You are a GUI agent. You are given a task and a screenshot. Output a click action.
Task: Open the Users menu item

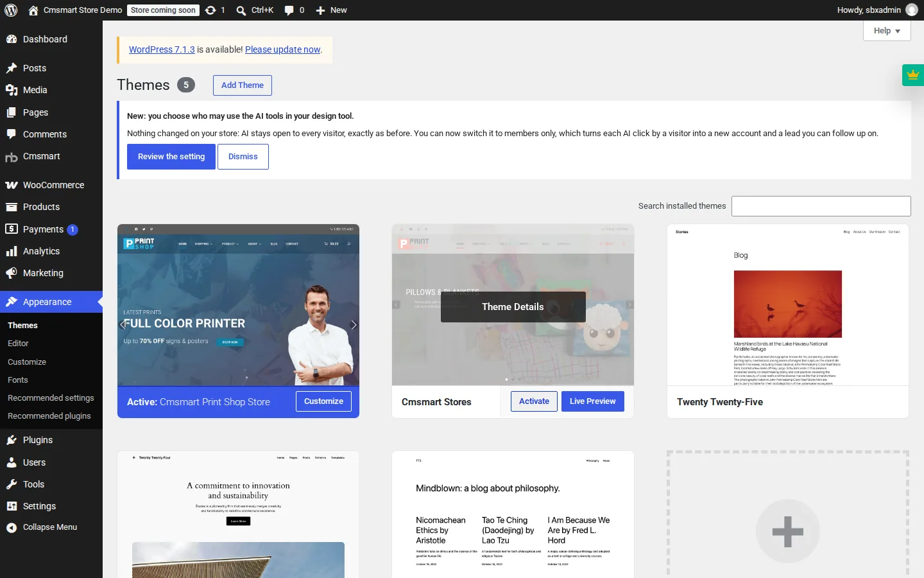51,462
